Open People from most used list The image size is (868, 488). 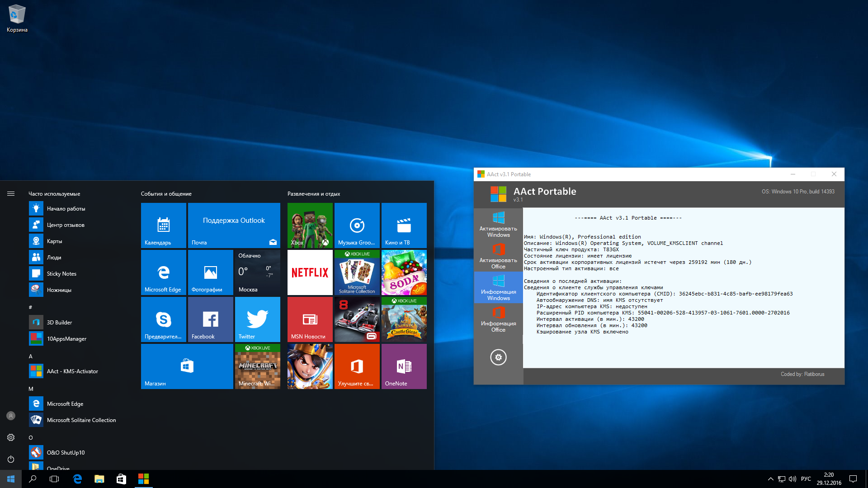coord(77,258)
